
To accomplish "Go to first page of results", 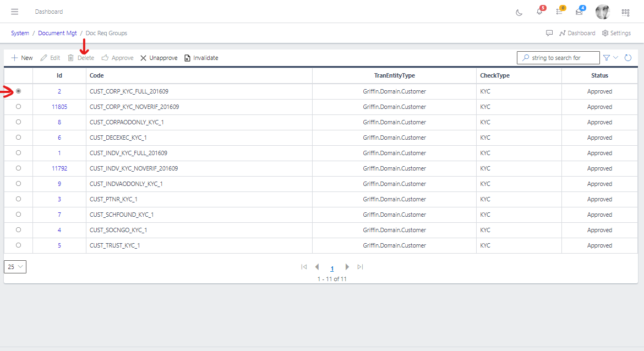I will 304,267.
